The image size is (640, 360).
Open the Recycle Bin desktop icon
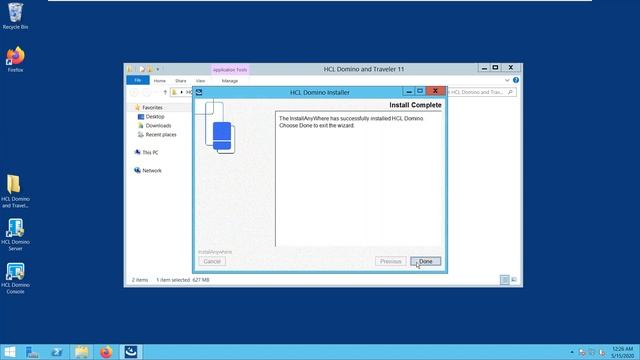(x=15, y=16)
